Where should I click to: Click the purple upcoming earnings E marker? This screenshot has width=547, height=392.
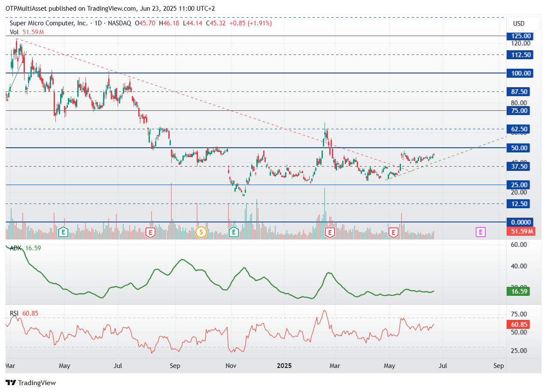(x=481, y=232)
